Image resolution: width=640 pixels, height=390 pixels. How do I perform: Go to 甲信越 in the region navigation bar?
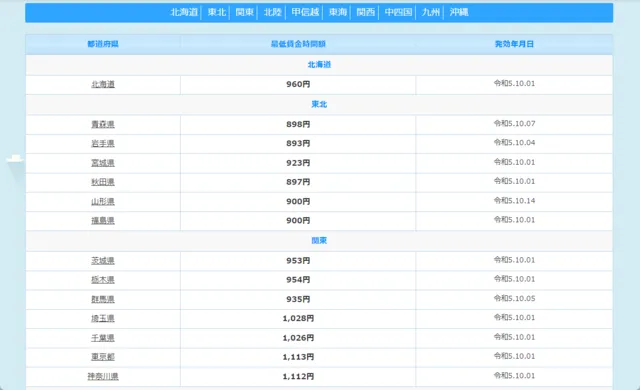pyautogui.click(x=305, y=12)
